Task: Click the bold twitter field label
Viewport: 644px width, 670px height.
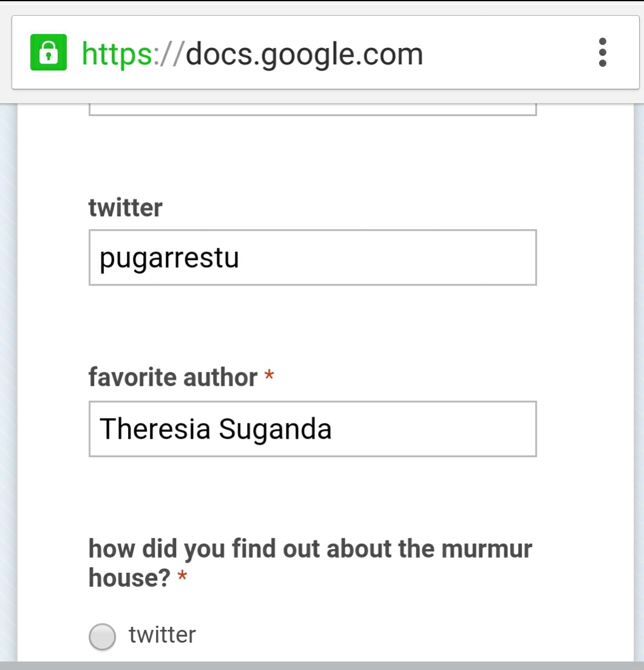Action: click(x=125, y=208)
